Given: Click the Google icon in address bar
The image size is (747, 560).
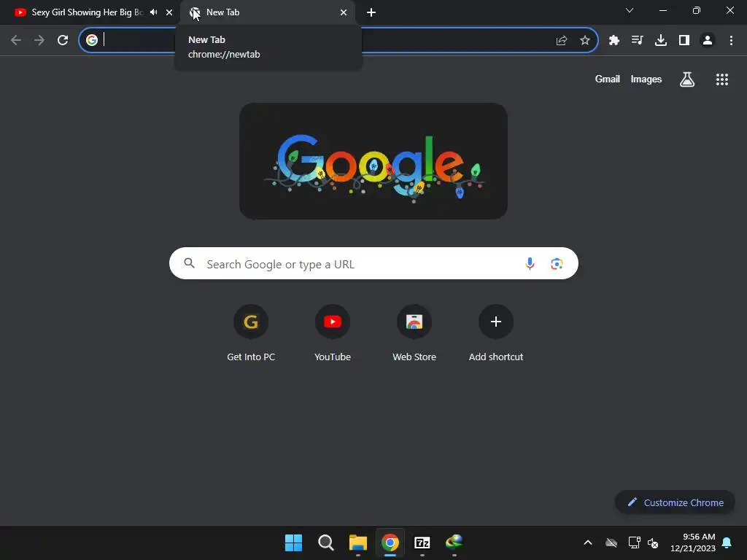Looking at the screenshot, I should pyautogui.click(x=92, y=40).
